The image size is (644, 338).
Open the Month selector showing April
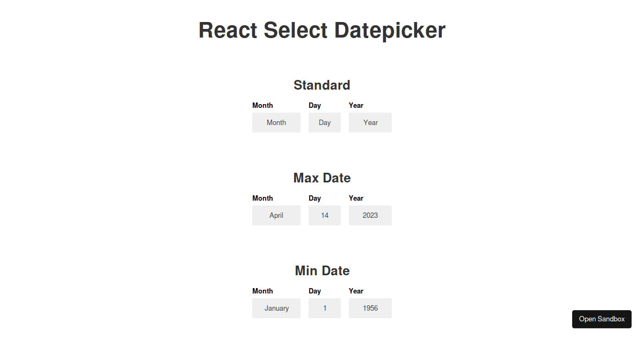pos(276,215)
